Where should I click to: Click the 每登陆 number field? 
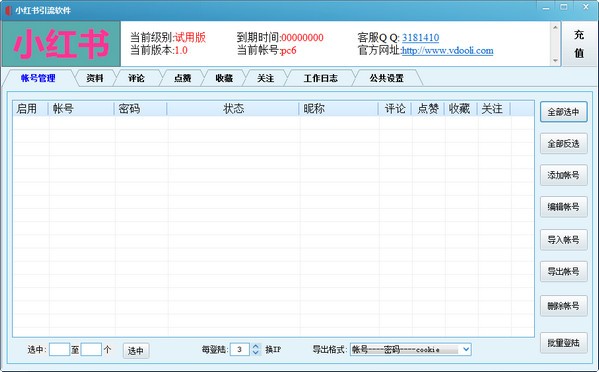(240, 349)
